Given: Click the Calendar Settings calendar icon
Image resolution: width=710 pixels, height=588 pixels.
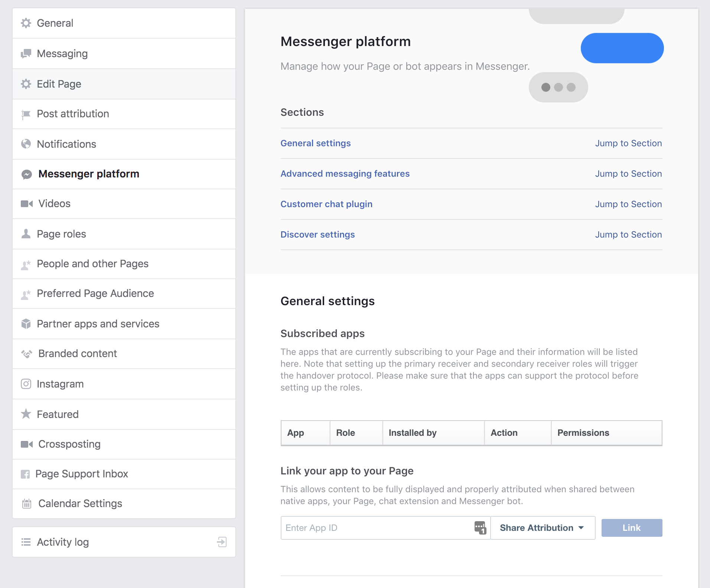Looking at the screenshot, I should tap(27, 504).
